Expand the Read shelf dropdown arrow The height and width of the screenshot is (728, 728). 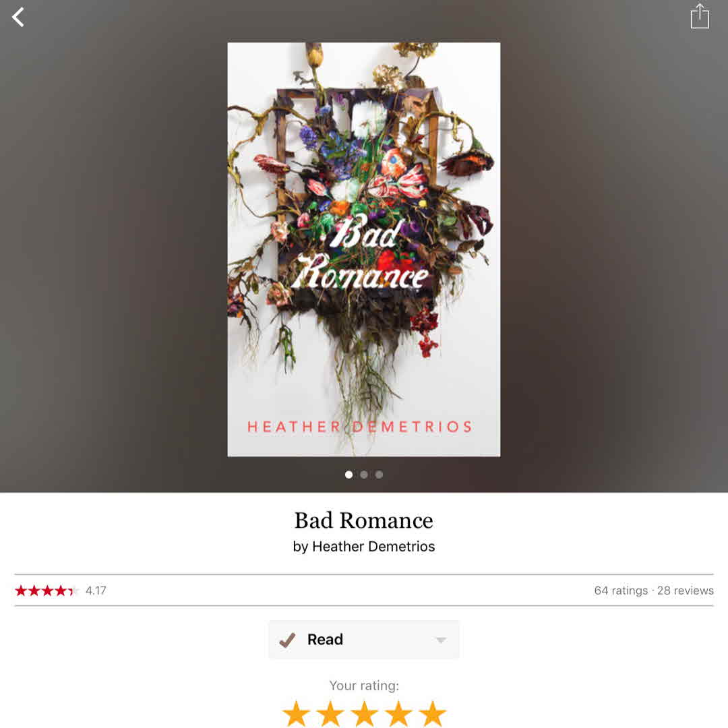441,640
